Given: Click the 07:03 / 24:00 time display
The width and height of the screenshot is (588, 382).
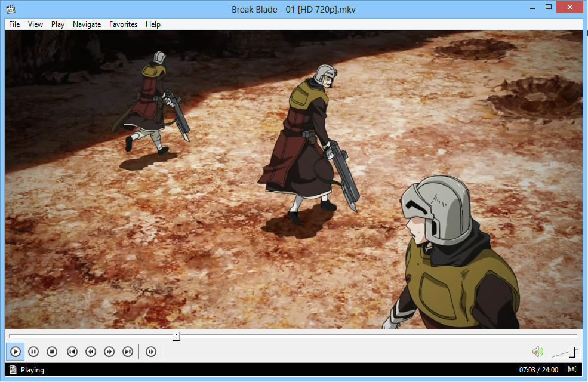Looking at the screenshot, I should [538, 370].
